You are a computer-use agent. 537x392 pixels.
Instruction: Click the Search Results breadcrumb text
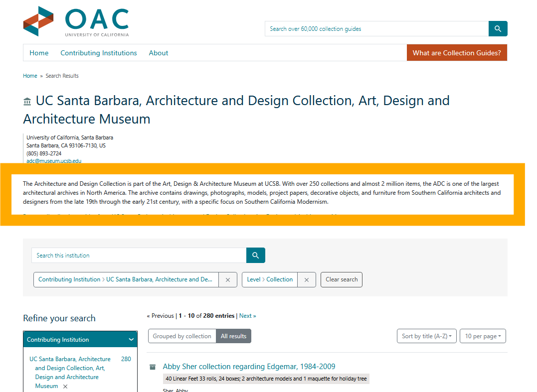pyautogui.click(x=62, y=76)
